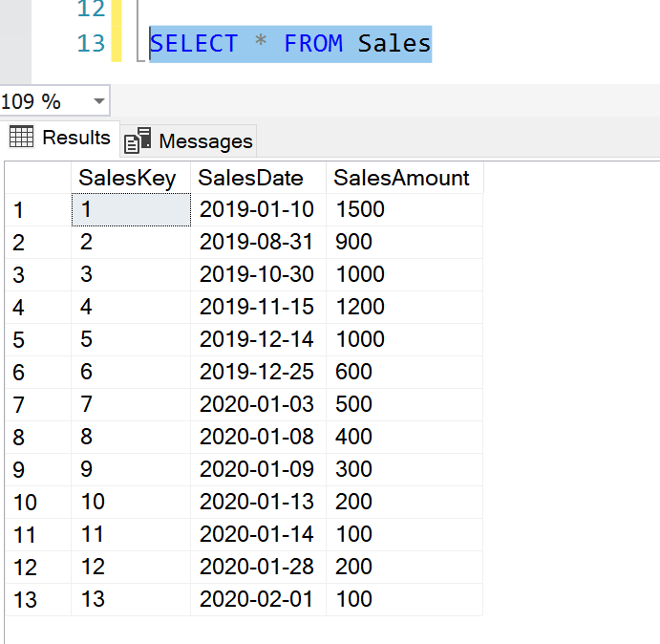
Task: Open the zoom level dropdown showing 109 %
Action: click(x=99, y=101)
